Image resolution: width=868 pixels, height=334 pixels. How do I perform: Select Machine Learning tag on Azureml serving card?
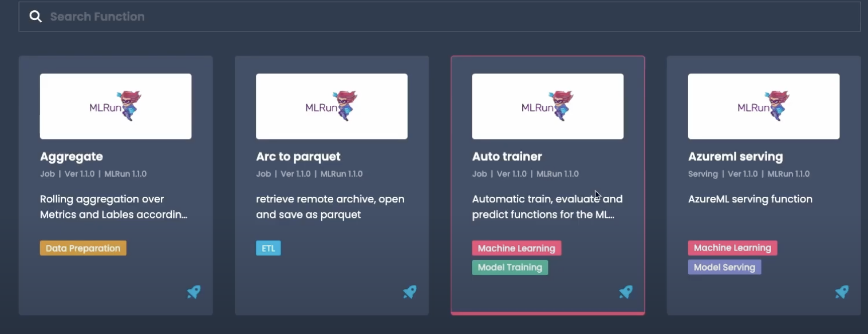(x=732, y=248)
